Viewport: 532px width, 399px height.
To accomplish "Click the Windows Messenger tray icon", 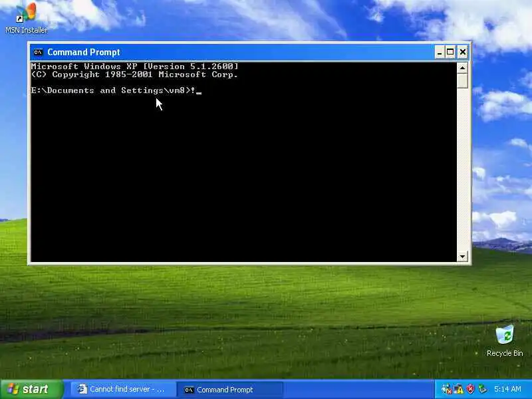I will click(446, 389).
